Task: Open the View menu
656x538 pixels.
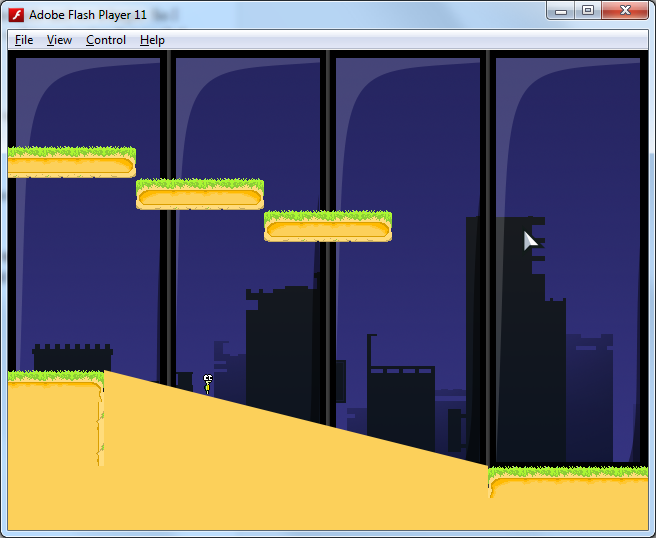Action: coord(59,40)
